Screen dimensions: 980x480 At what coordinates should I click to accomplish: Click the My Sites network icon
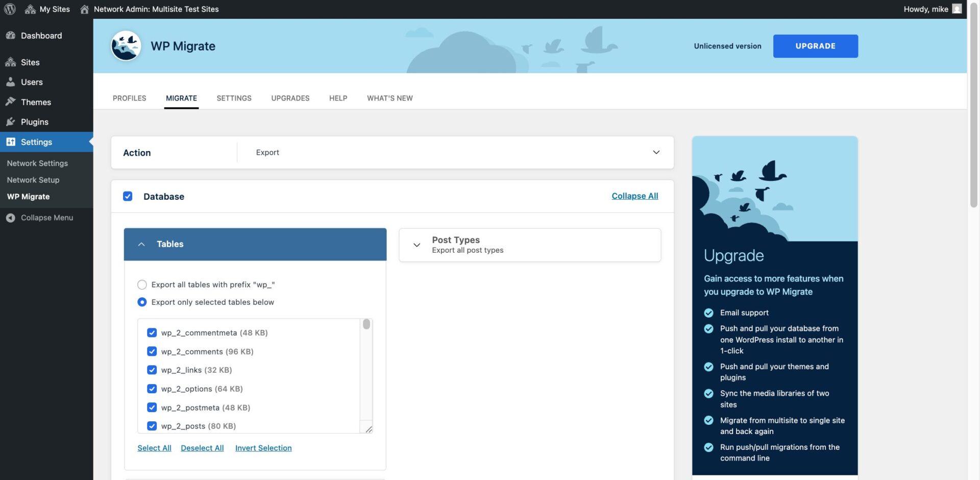click(x=29, y=9)
